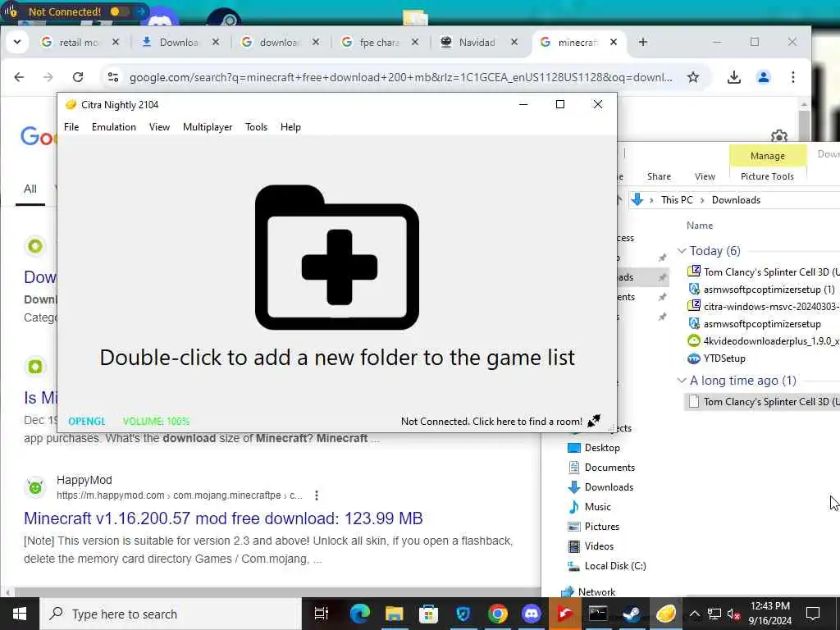The width and height of the screenshot is (840, 630).
Task: Open Desktop in the Explorer navigation pane
Action: point(601,448)
